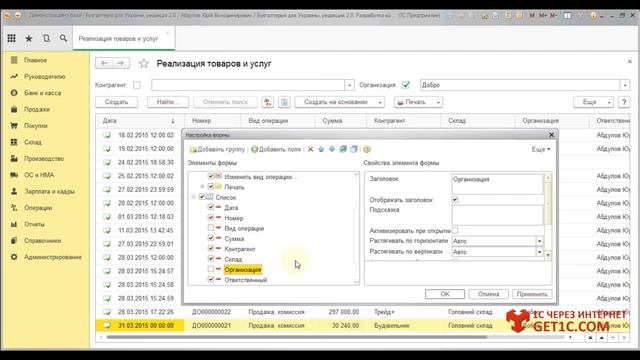
Task: Toggle Организация filter checkbox
Action: [406, 85]
